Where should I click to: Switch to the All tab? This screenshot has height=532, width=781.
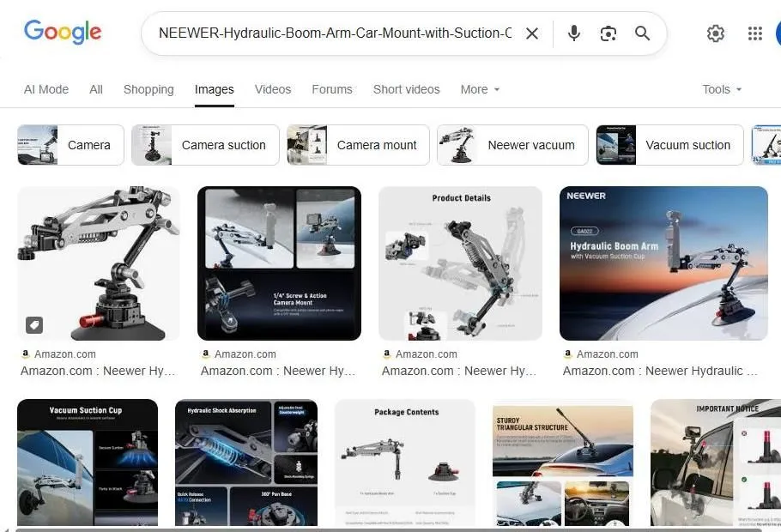coord(96,89)
